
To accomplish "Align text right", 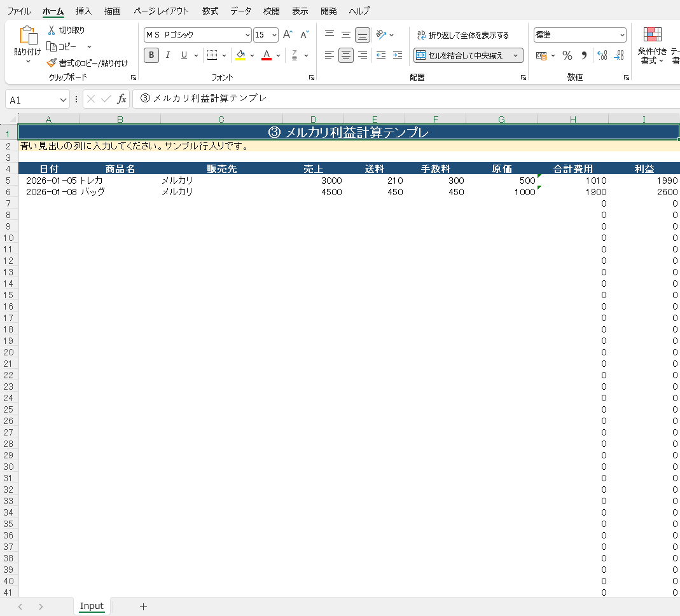I will coord(363,55).
